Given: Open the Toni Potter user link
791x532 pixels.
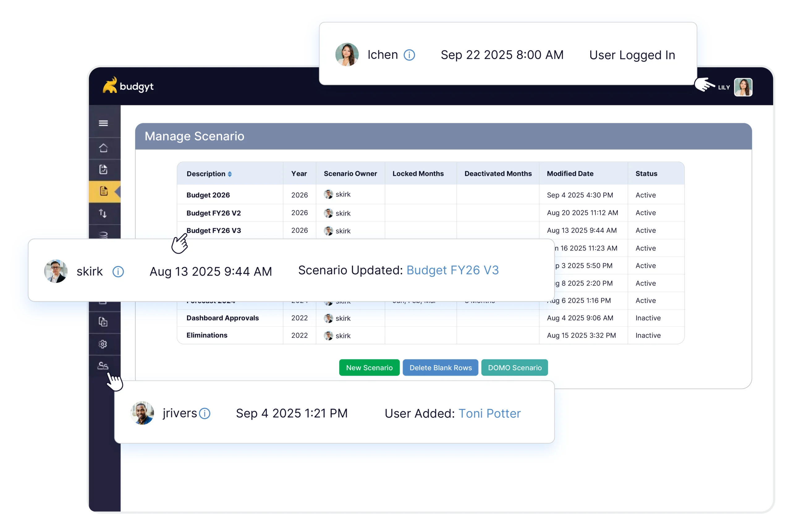Looking at the screenshot, I should coord(489,413).
